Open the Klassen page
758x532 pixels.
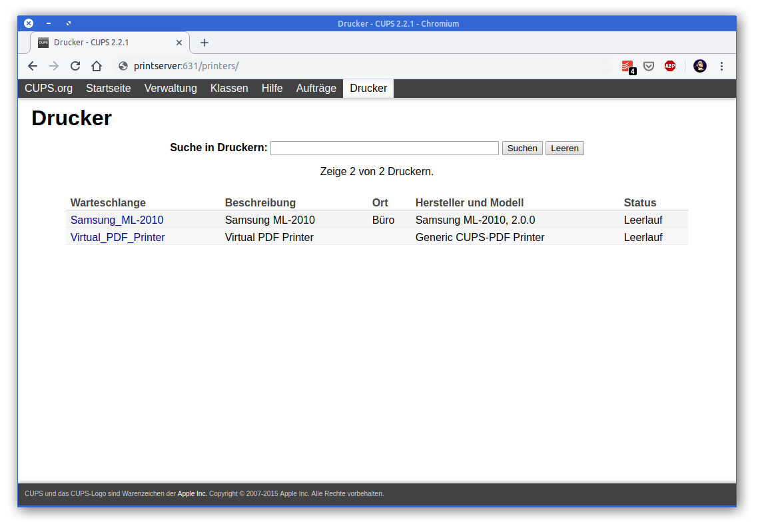[229, 89]
